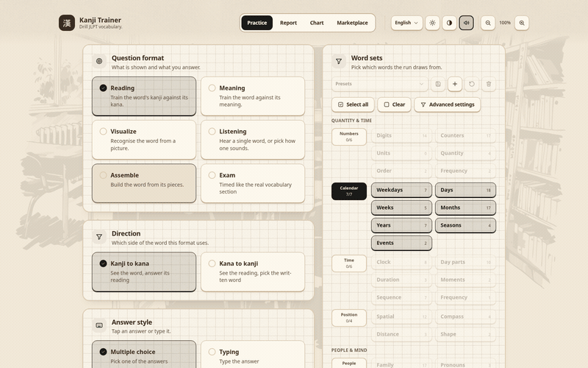Open Advanced settings
The image size is (588, 368).
(448, 105)
